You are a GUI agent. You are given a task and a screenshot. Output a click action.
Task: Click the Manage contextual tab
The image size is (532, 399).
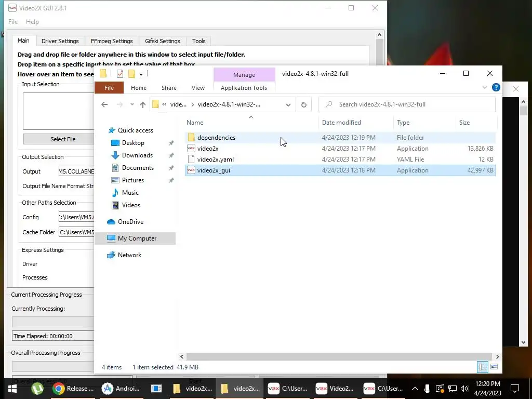(x=244, y=75)
